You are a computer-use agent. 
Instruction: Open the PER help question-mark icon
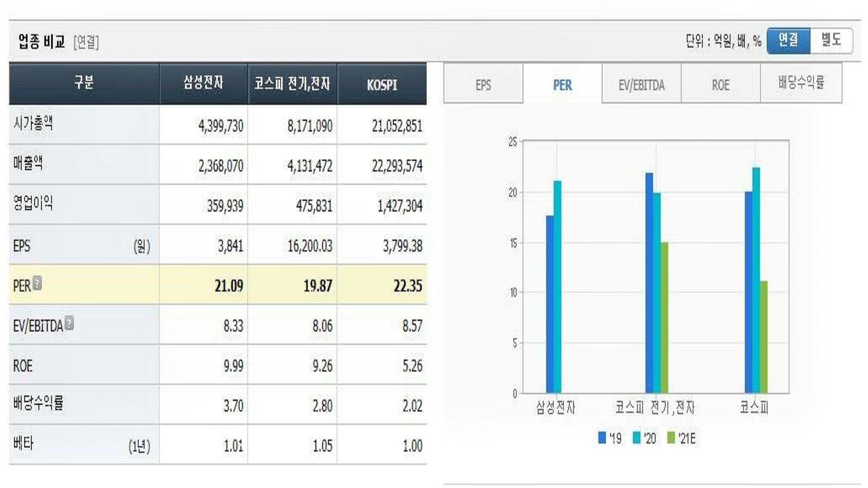coord(38,283)
